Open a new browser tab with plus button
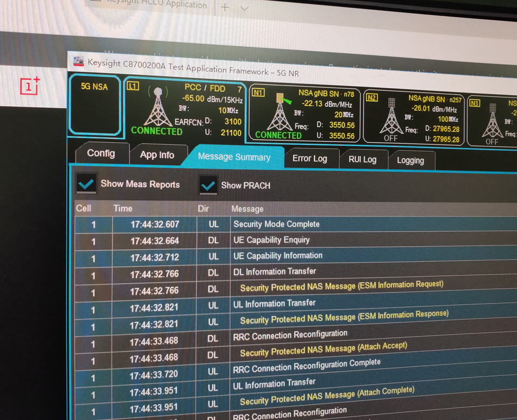The height and width of the screenshot is (420, 517). click(225, 8)
